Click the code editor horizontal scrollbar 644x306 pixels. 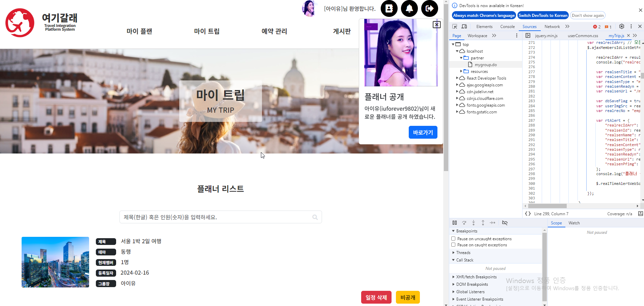[547, 206]
